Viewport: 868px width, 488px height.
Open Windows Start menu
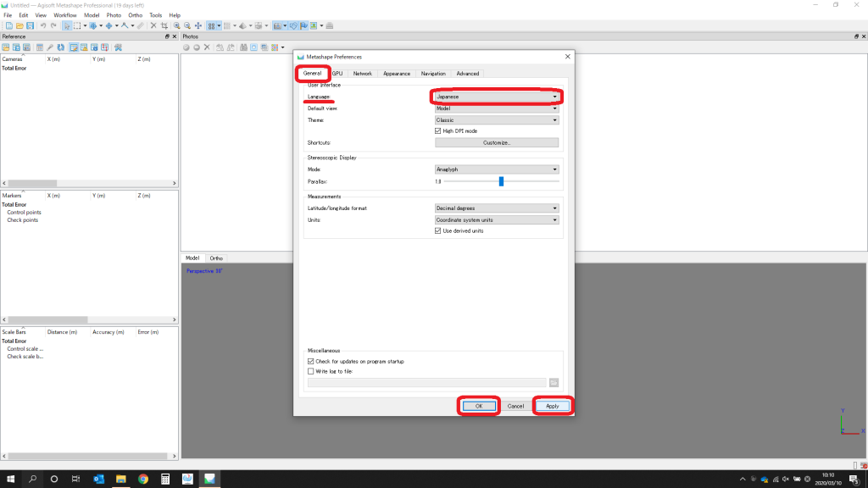(10, 480)
